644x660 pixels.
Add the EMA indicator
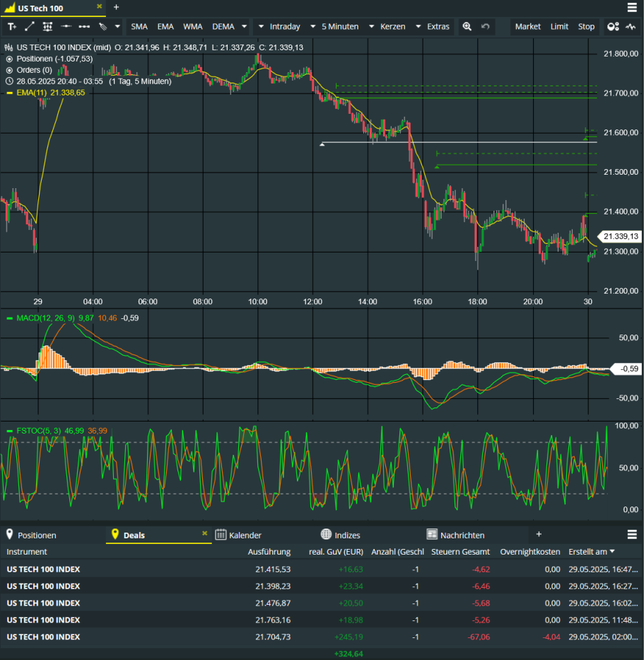pyautogui.click(x=165, y=26)
